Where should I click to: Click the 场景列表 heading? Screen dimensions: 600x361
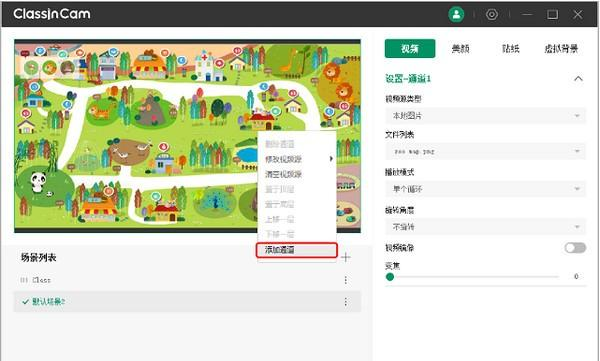coord(39,258)
